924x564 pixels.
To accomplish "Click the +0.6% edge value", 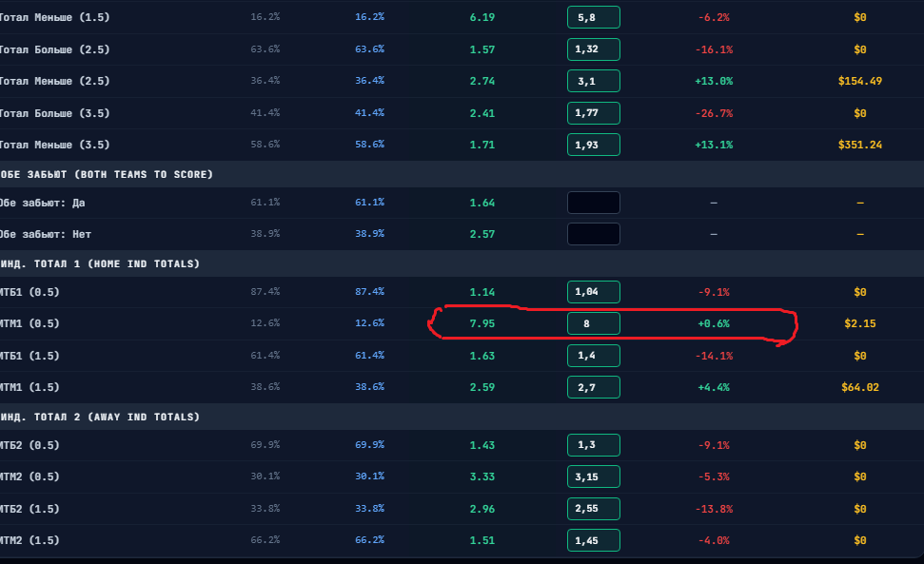I will point(714,323).
